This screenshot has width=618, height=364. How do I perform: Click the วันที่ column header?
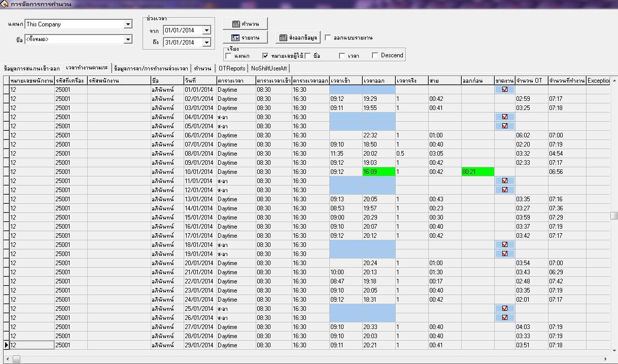[200, 81]
